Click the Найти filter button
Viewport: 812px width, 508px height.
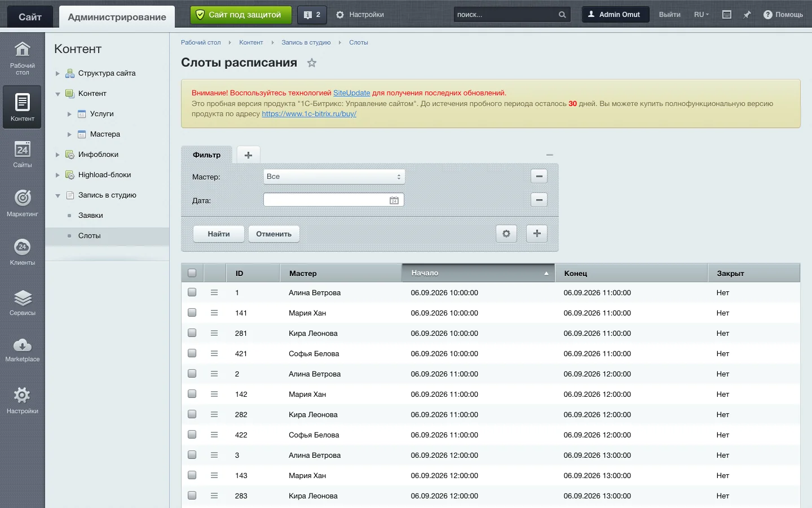click(x=219, y=234)
